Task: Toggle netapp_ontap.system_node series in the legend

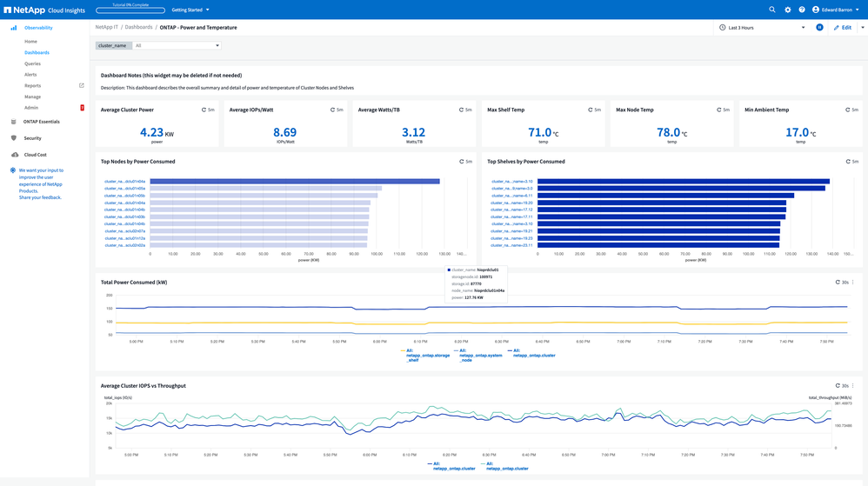Action: click(x=480, y=355)
